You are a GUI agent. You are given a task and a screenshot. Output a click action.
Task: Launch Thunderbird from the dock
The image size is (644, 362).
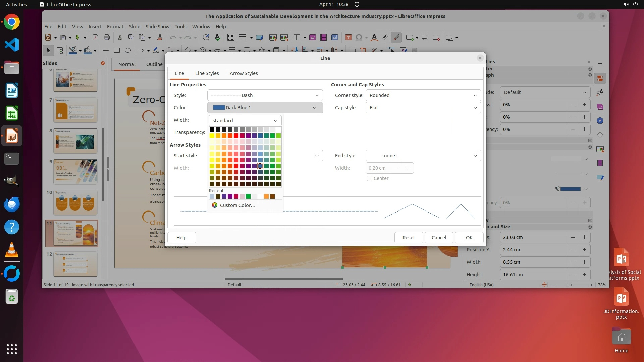(12, 204)
